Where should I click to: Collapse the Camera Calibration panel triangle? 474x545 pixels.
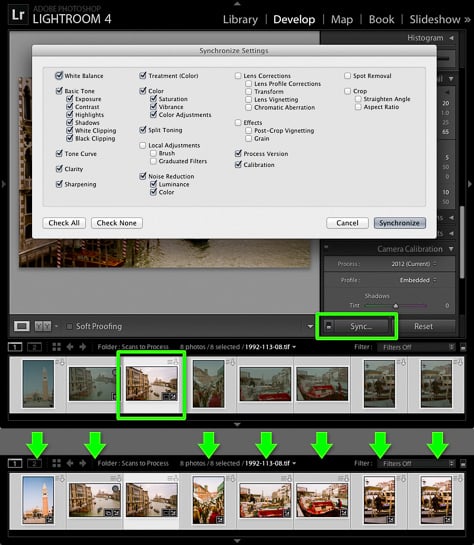451,249
